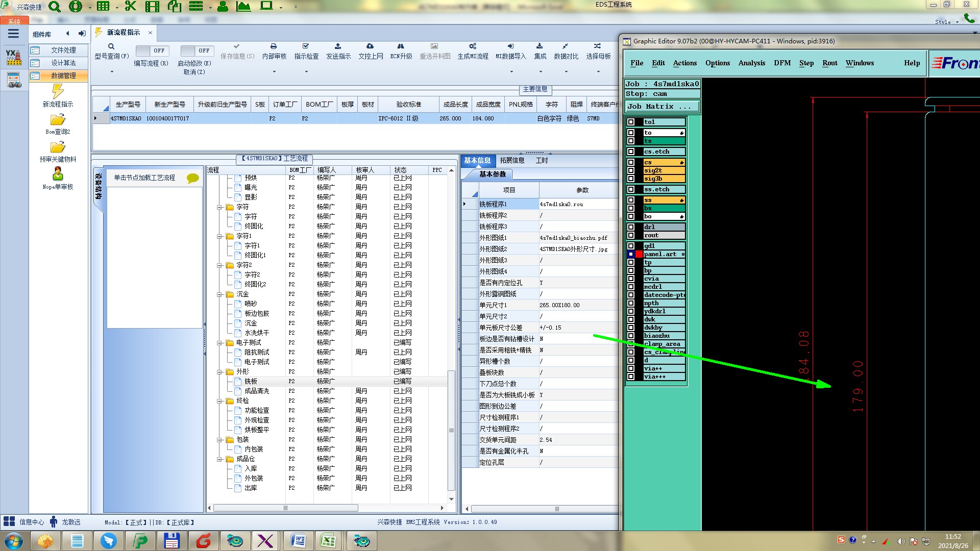Switch to the 拓展信息 tab
This screenshot has width=980, height=551.
(512, 160)
